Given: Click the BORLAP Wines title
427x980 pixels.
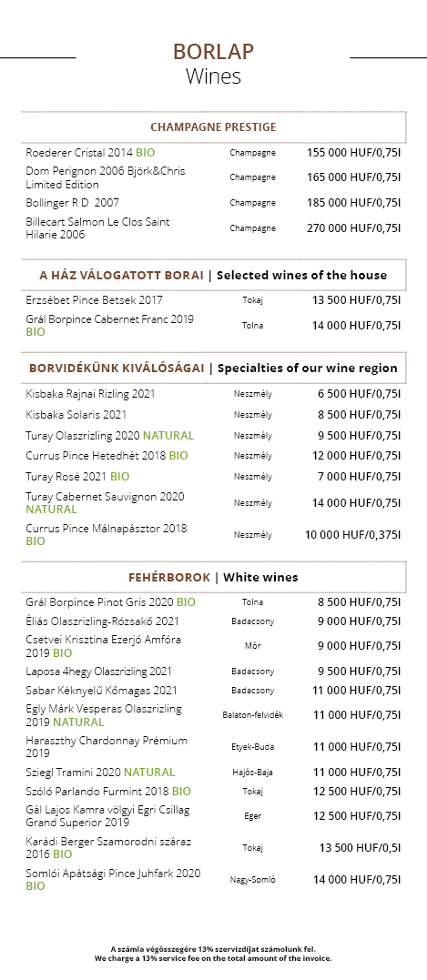Looking at the screenshot, I should tap(213, 63).
